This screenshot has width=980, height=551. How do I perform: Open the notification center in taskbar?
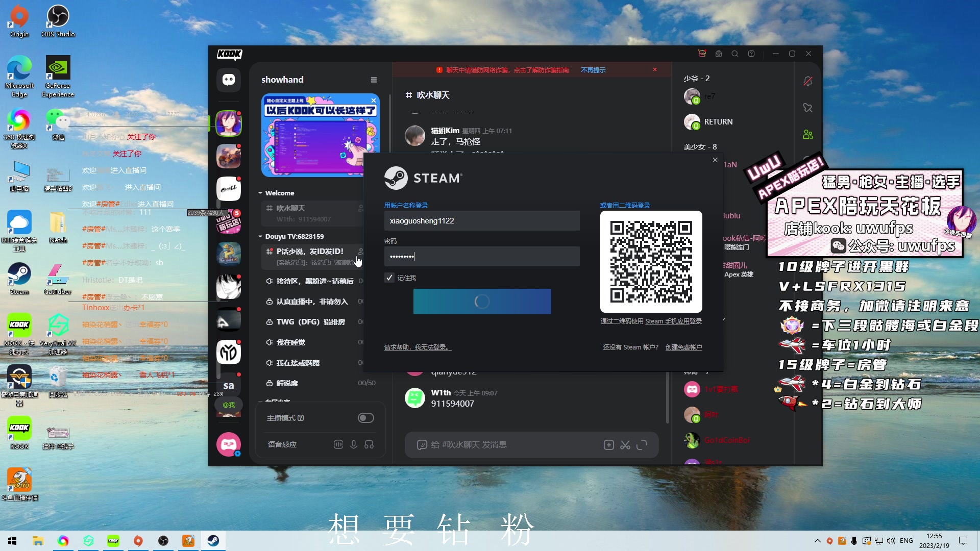963,541
